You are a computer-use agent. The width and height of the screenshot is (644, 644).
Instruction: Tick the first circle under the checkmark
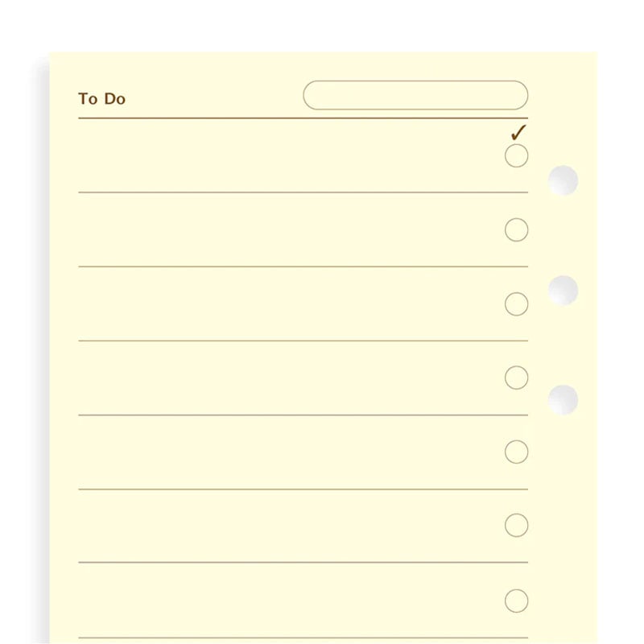pyautogui.click(x=516, y=155)
